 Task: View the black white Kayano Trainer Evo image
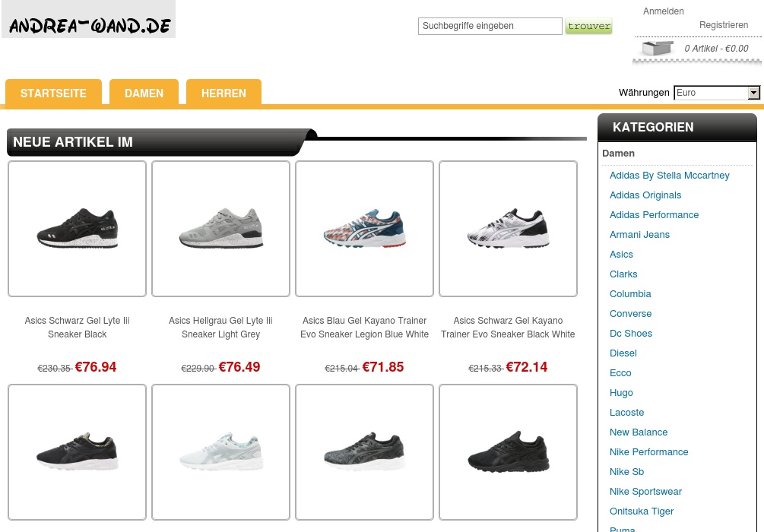[509, 229]
